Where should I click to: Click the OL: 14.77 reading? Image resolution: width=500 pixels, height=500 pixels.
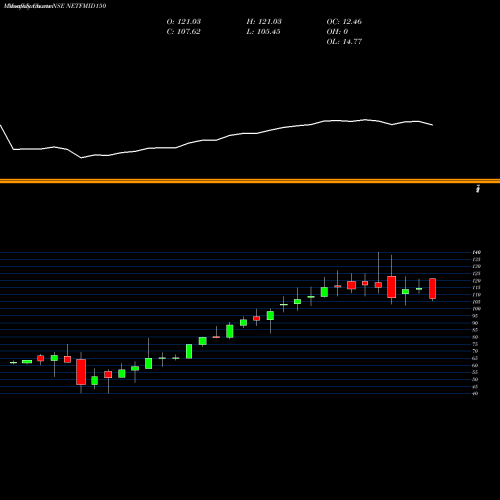[344, 42]
